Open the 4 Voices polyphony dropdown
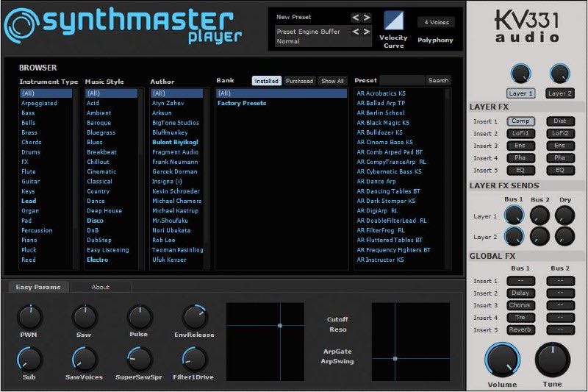 click(x=436, y=22)
